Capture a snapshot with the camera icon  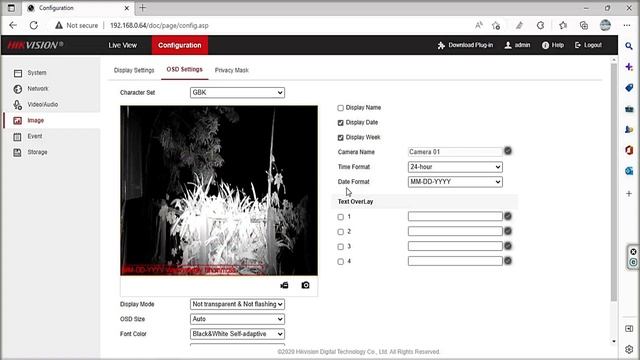pos(305,285)
